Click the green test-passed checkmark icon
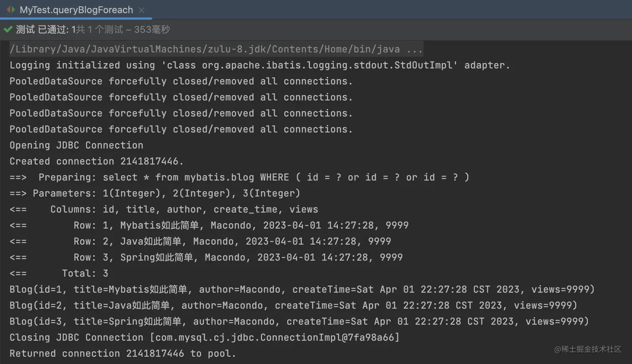 point(8,29)
